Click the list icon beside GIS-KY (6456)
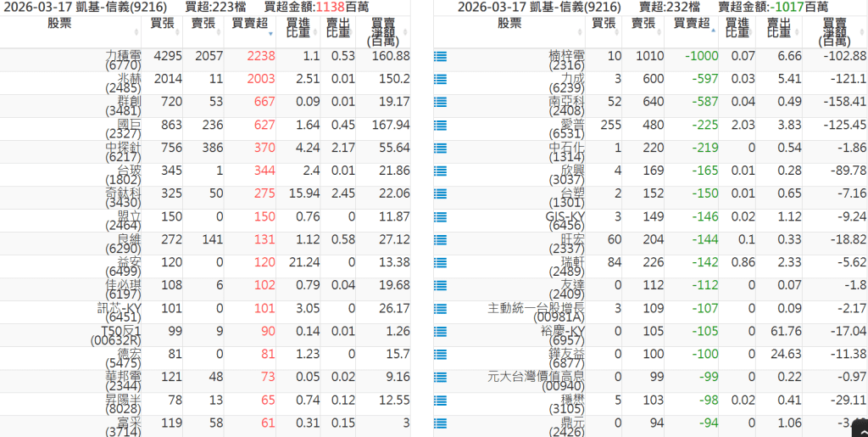The width and height of the screenshot is (868, 437). pos(440,217)
